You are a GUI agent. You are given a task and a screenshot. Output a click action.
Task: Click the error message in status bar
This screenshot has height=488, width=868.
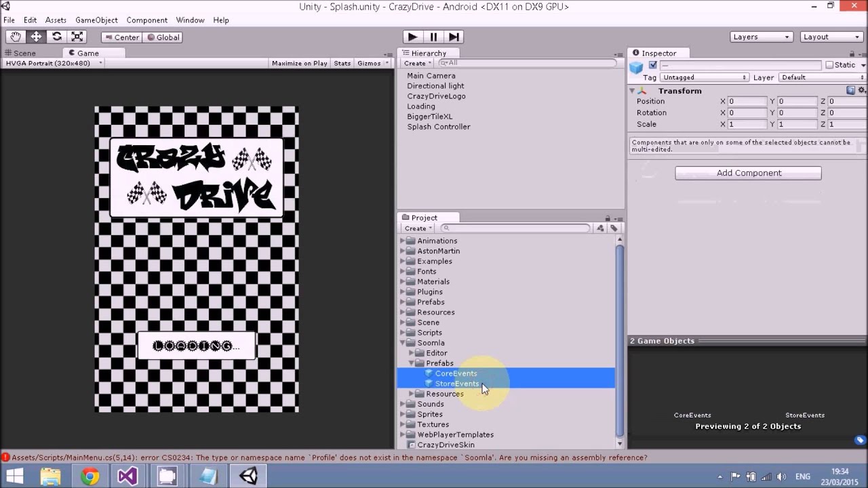(329, 457)
